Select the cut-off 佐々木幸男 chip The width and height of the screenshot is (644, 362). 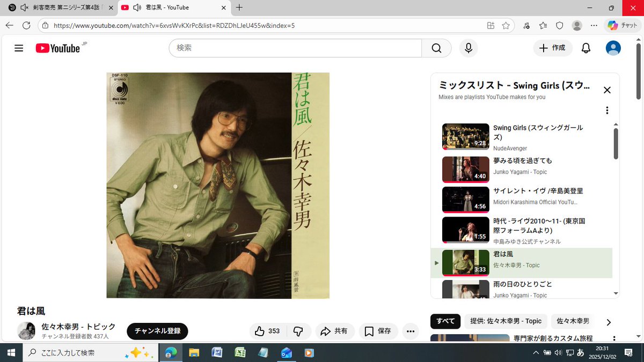point(573,321)
